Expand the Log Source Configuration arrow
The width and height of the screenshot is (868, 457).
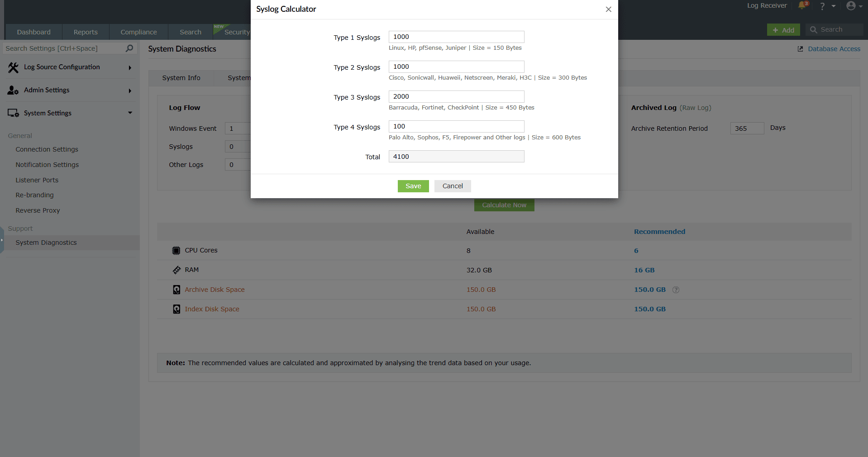coord(130,68)
